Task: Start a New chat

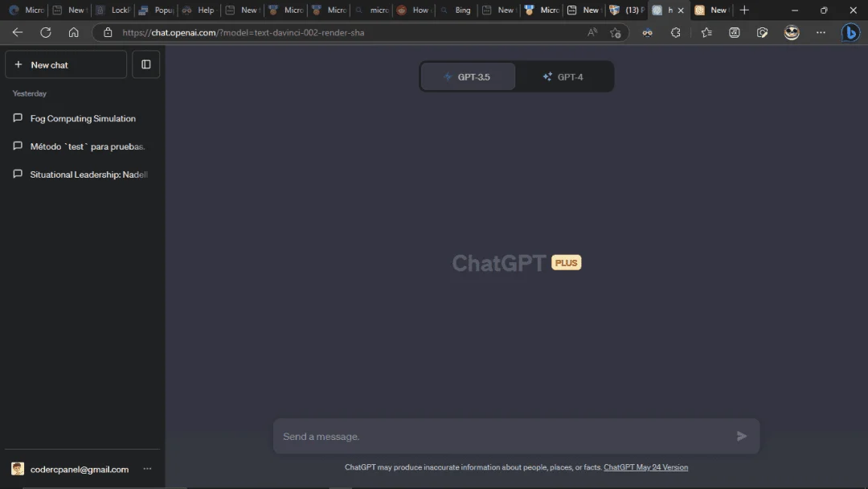Action: coord(66,64)
